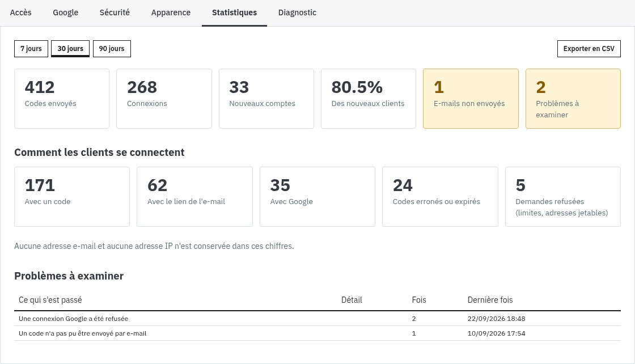Click the 80.5% Des nouveaux clients card
Viewport: 635px width, 364px height.
[369, 99]
